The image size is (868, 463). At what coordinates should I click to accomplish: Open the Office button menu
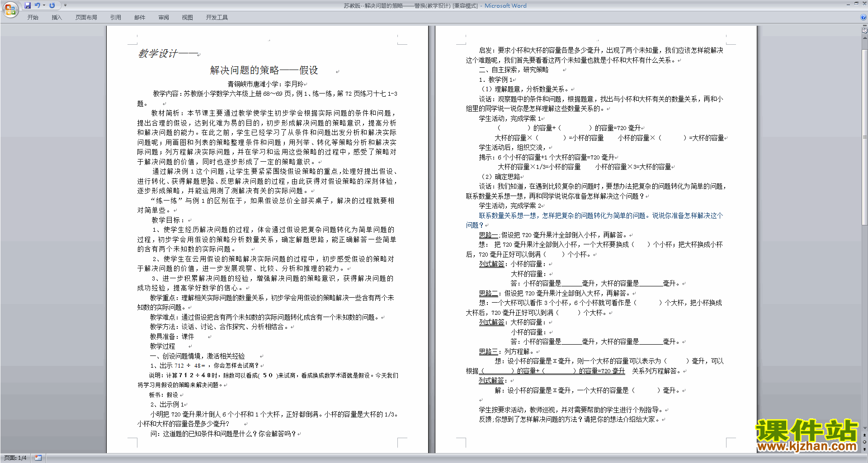(10, 9)
